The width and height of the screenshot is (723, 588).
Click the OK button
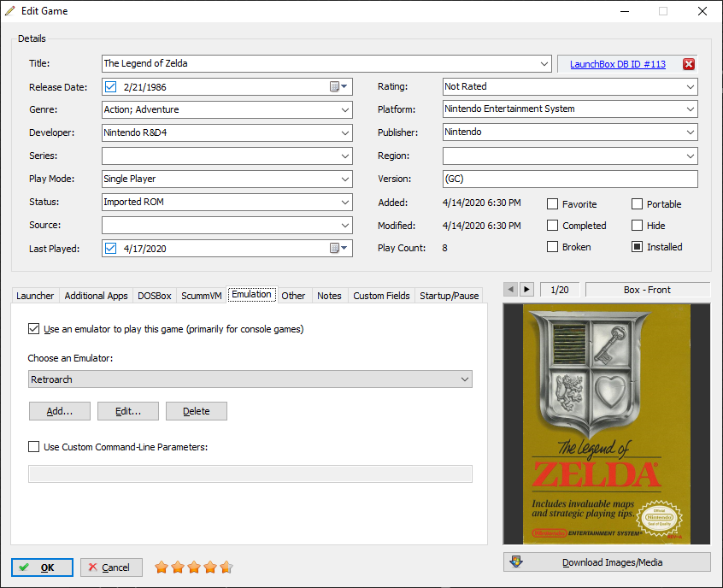click(42, 567)
